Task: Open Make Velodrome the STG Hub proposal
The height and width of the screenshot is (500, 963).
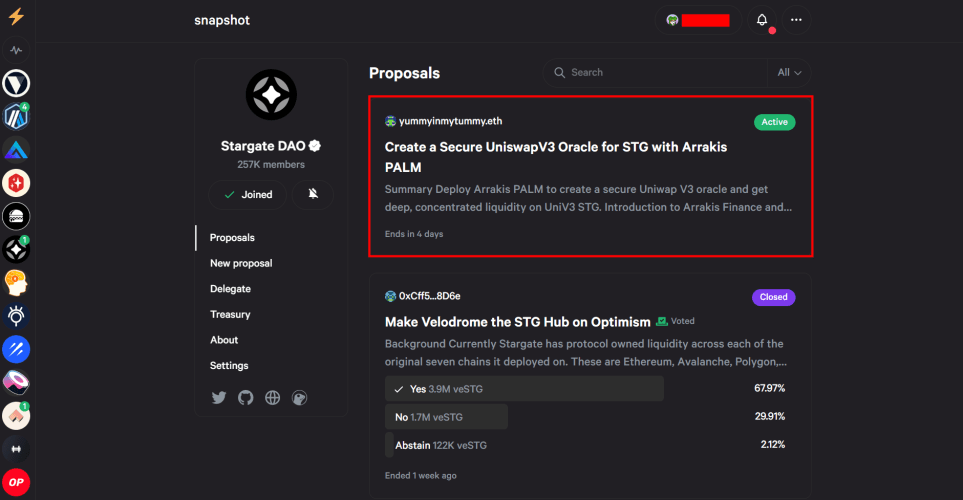Action: pos(517,322)
